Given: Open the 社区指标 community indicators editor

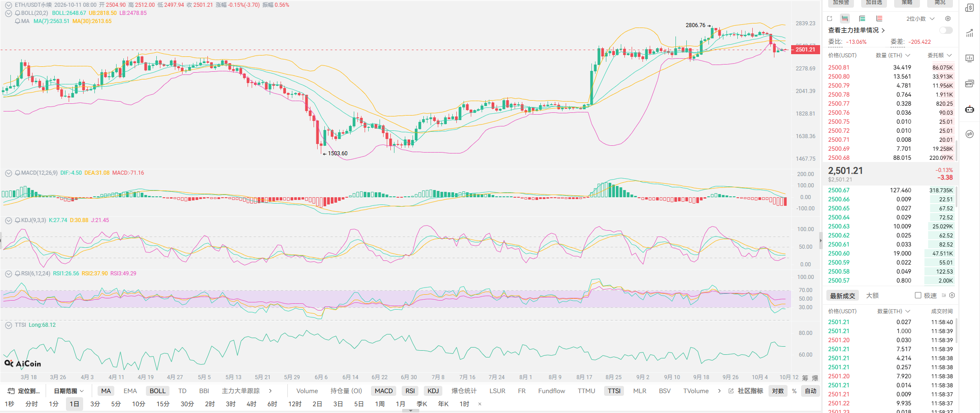Looking at the screenshot, I should pos(746,391).
